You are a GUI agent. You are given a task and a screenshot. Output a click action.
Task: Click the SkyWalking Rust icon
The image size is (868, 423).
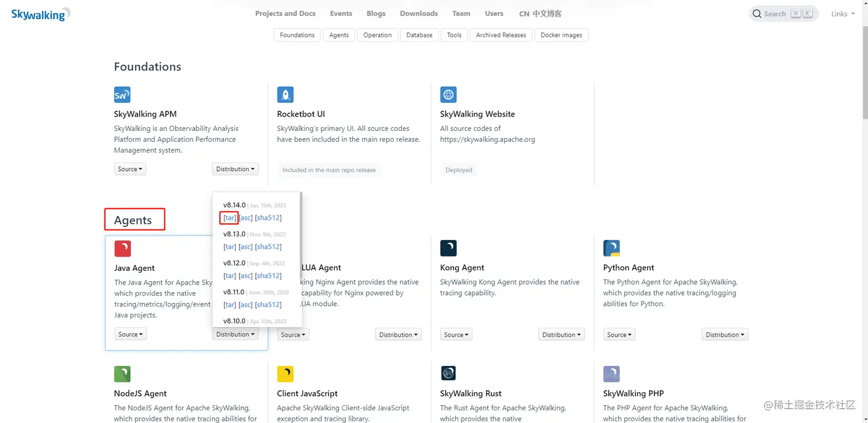pos(448,374)
